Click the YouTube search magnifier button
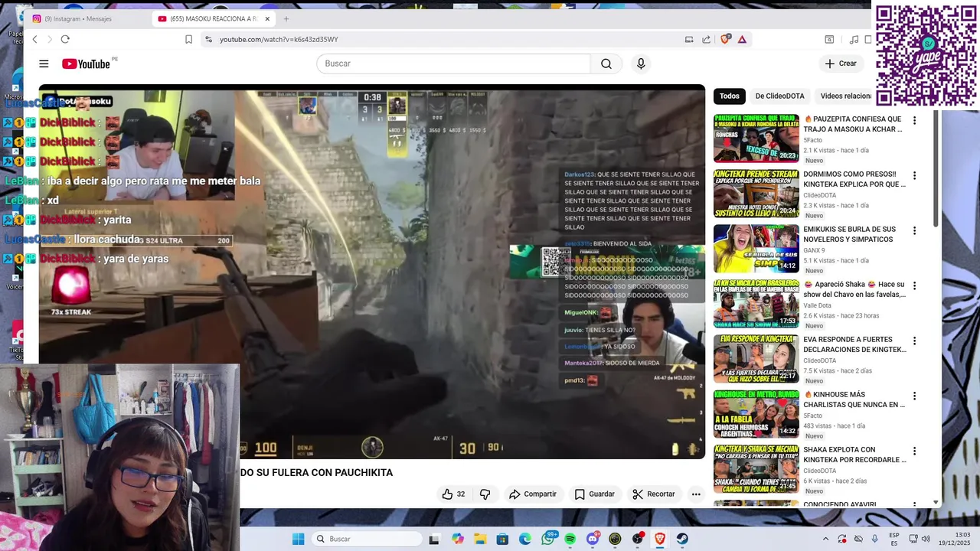 606,64
